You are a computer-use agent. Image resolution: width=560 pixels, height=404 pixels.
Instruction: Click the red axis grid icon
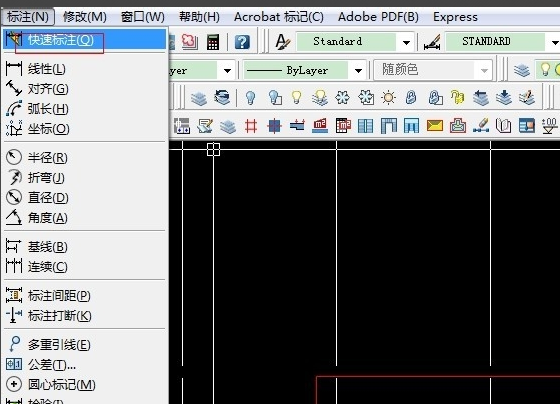(251, 126)
